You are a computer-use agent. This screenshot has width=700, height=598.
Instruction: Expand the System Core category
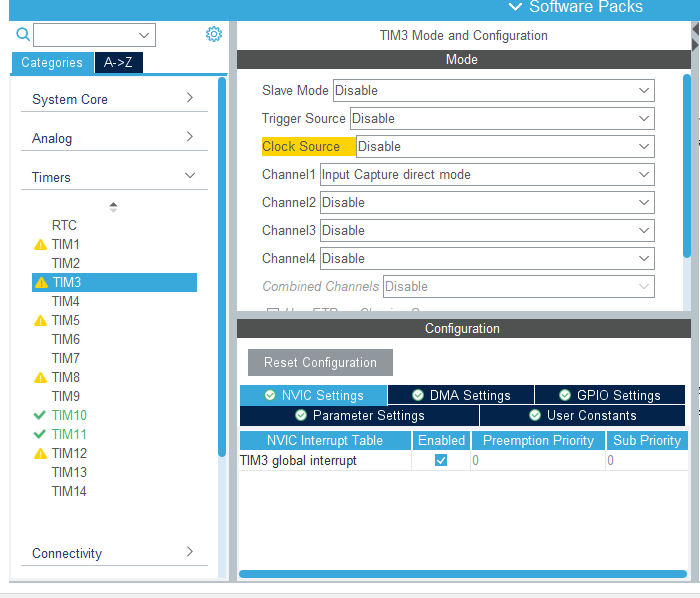coord(114,99)
